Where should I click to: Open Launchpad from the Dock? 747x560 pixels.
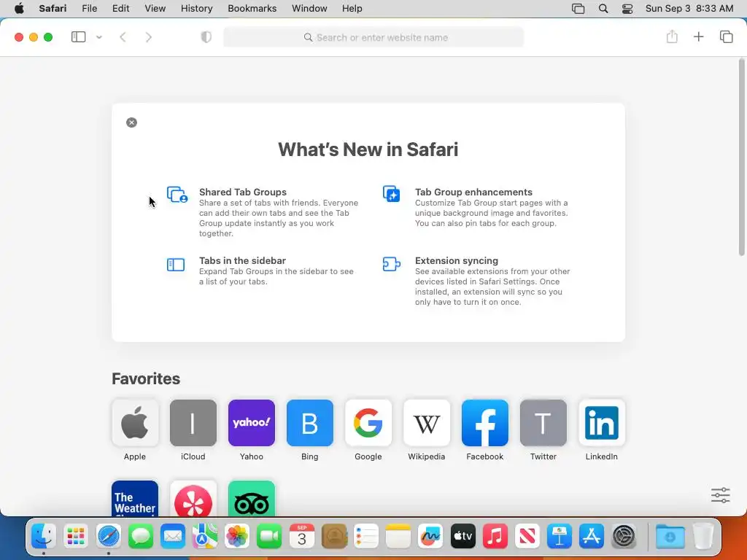pos(76,536)
